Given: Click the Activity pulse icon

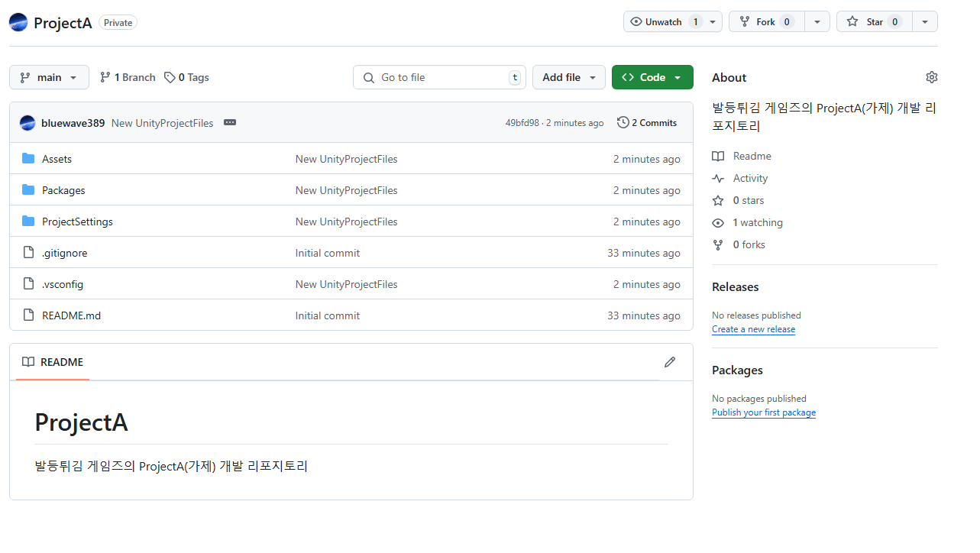Looking at the screenshot, I should pos(718,178).
